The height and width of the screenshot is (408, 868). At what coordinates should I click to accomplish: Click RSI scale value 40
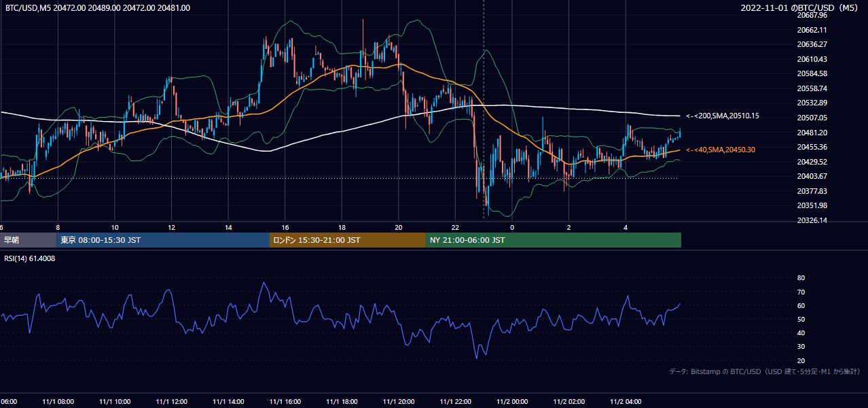point(801,333)
